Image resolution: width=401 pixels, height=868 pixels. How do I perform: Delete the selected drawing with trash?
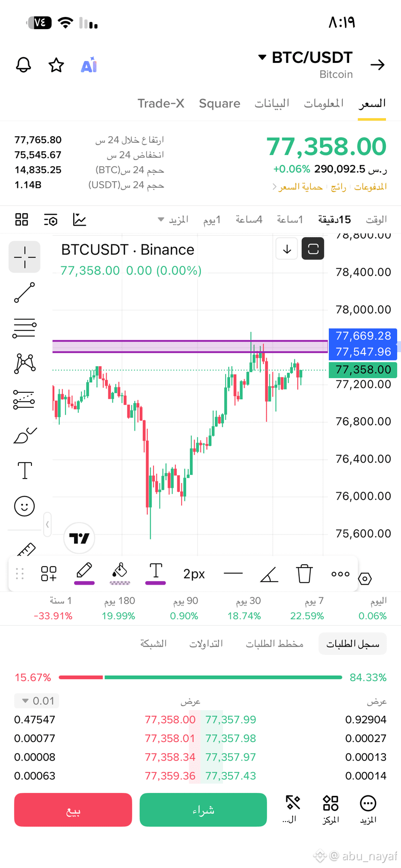click(x=305, y=574)
